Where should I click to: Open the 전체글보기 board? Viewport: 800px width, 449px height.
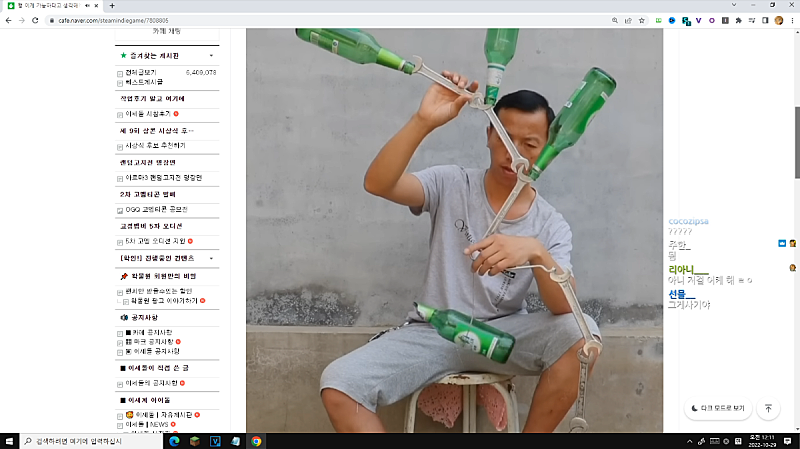(x=141, y=72)
